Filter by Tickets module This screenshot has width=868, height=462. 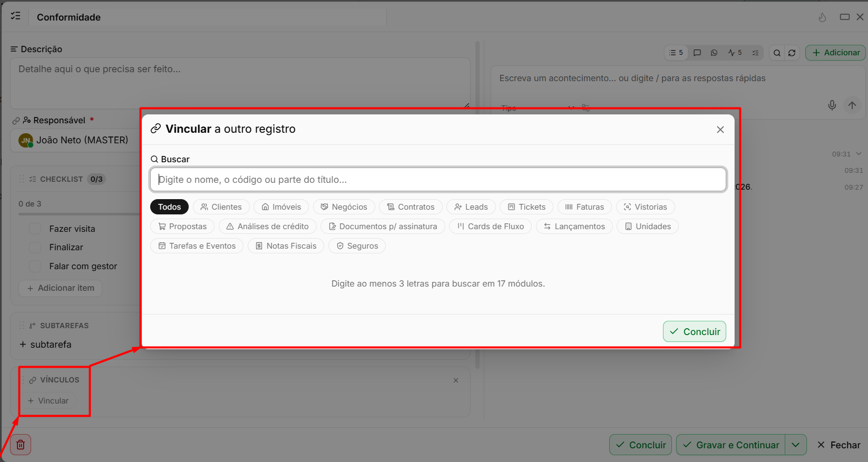(x=526, y=207)
